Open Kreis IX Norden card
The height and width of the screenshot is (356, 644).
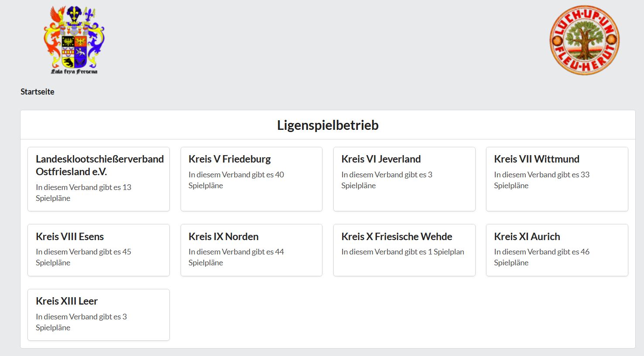coord(223,237)
